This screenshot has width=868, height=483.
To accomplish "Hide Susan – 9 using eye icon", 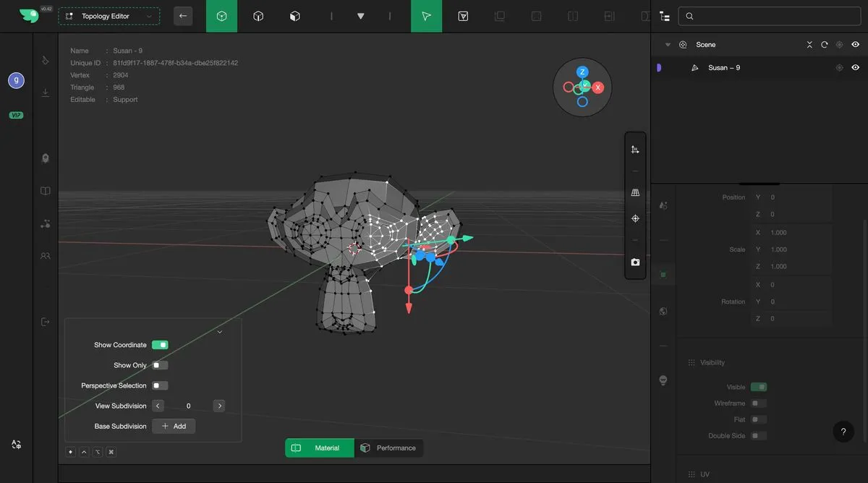I will coord(855,68).
